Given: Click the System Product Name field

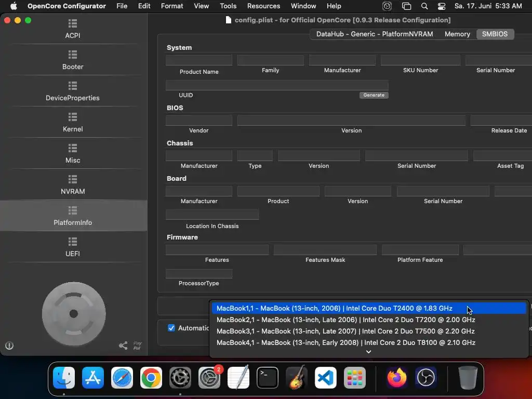Looking at the screenshot, I should tap(199, 60).
